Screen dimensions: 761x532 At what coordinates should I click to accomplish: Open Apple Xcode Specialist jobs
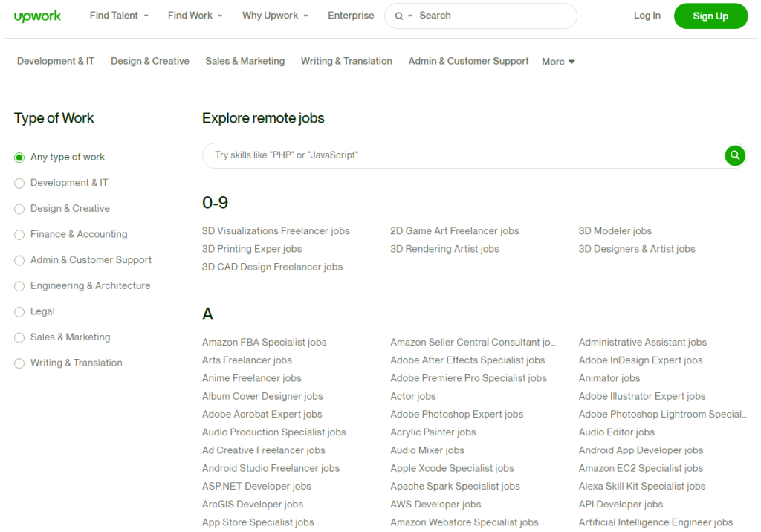coord(452,468)
